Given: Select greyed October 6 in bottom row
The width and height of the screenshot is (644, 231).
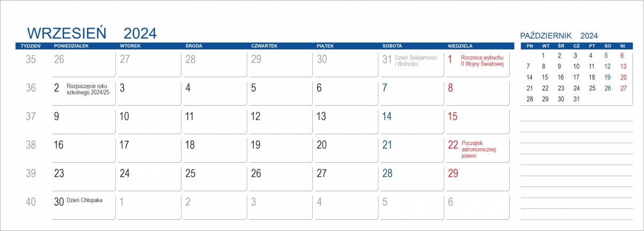Looking at the screenshot, I should tap(477, 206).
